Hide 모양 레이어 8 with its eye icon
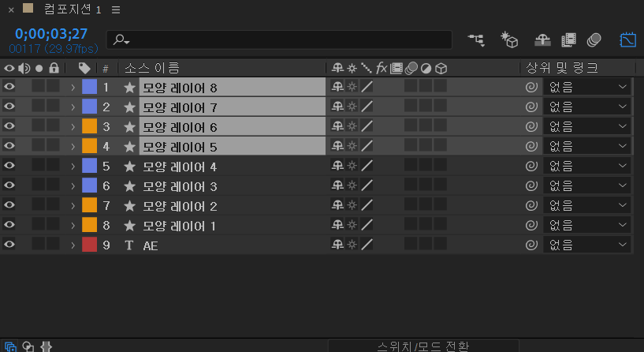 point(9,87)
